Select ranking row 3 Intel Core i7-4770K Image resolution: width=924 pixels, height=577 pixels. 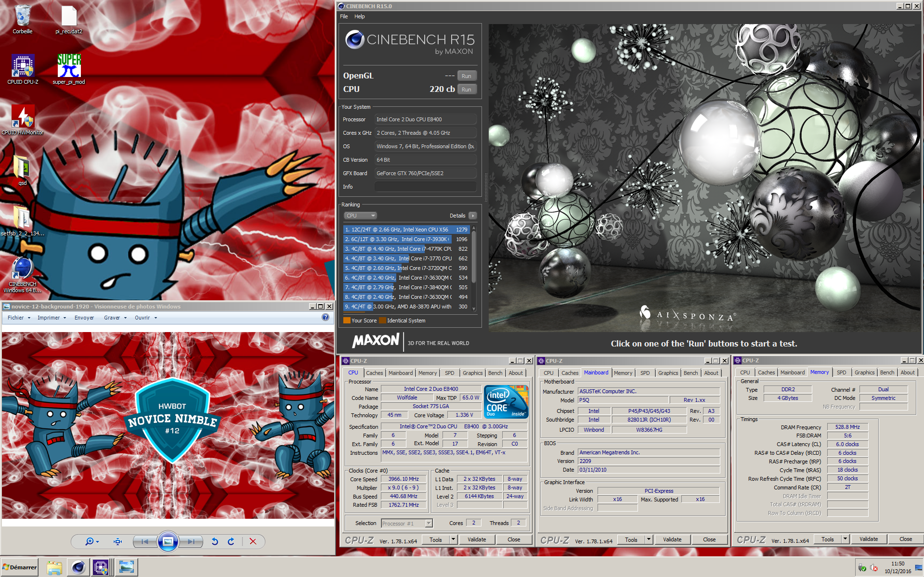point(406,249)
